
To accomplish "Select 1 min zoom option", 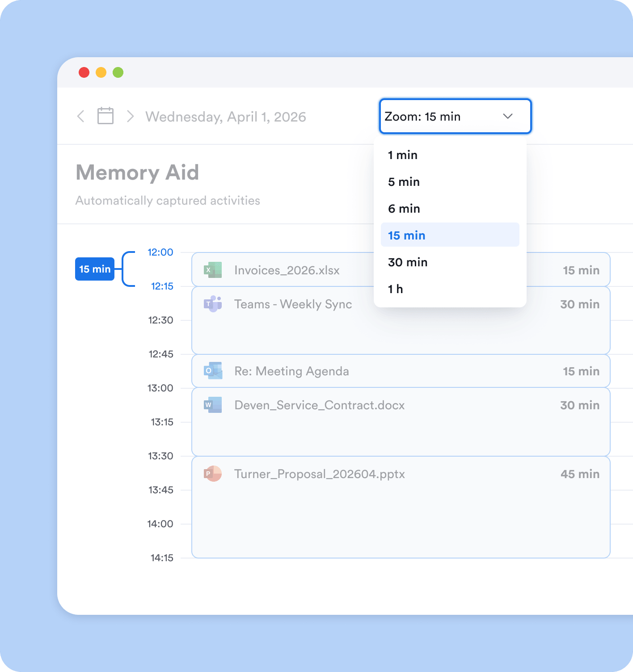I will pyautogui.click(x=450, y=155).
